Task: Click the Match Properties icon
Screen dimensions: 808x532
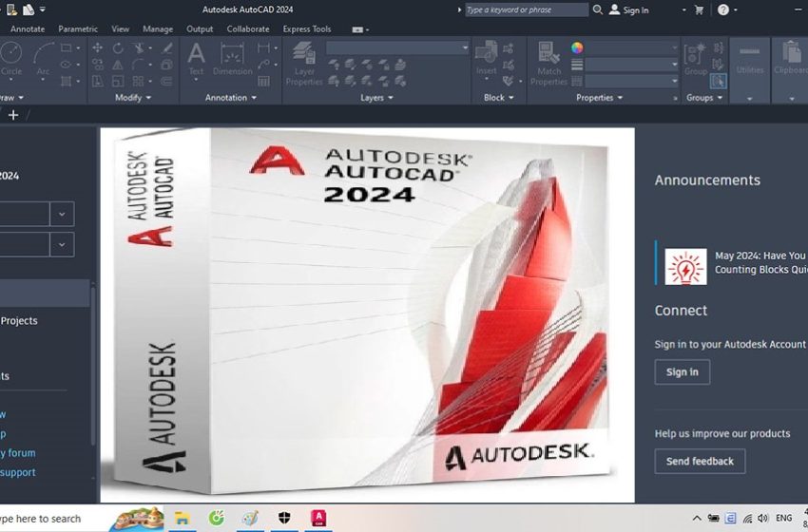Action: coord(548,64)
